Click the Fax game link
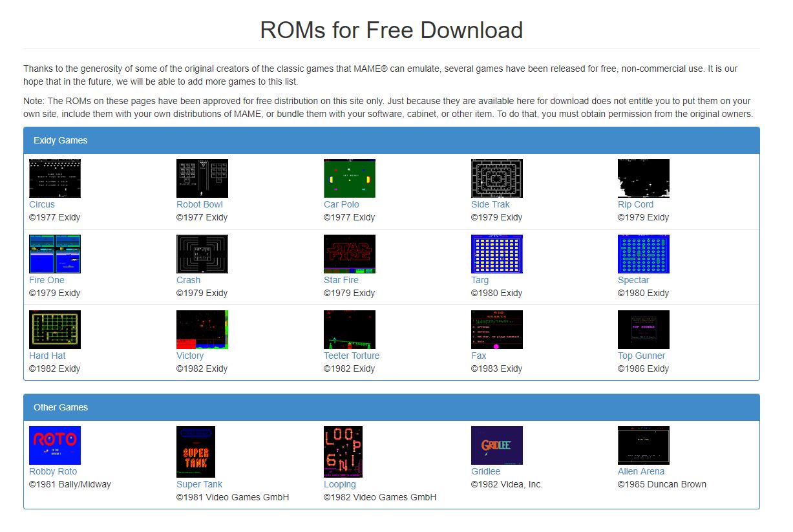 point(478,356)
